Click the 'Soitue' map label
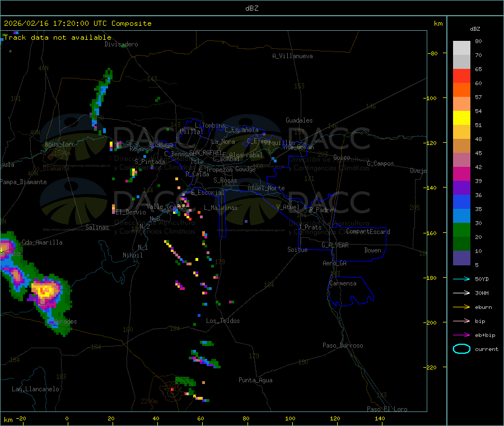Viewport: 504px width, 426px height. pyautogui.click(x=297, y=249)
